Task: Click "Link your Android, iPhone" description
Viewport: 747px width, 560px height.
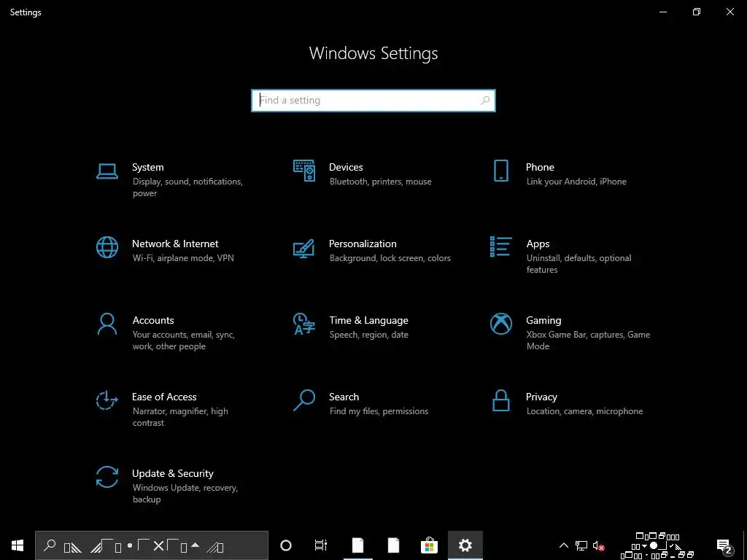Action: coord(576,182)
